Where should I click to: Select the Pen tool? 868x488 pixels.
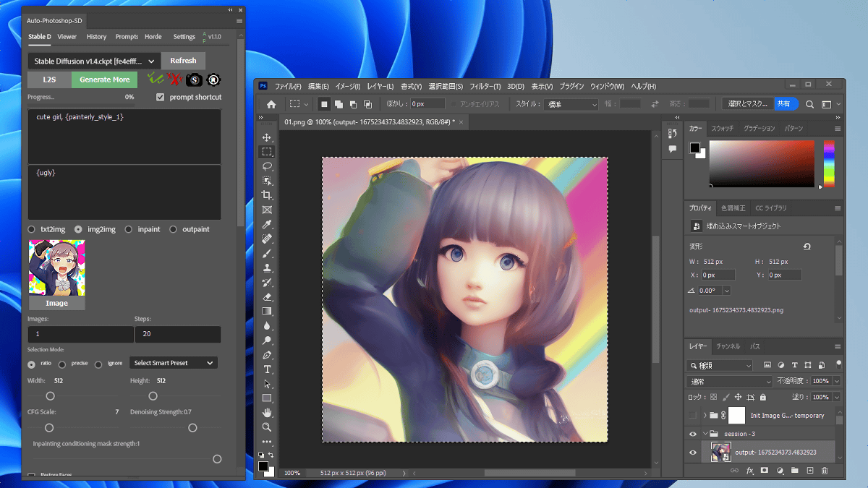pyautogui.click(x=267, y=355)
